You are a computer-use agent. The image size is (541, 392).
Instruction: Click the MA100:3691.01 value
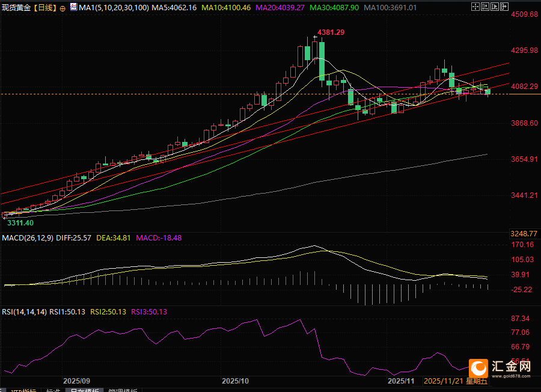click(x=390, y=8)
